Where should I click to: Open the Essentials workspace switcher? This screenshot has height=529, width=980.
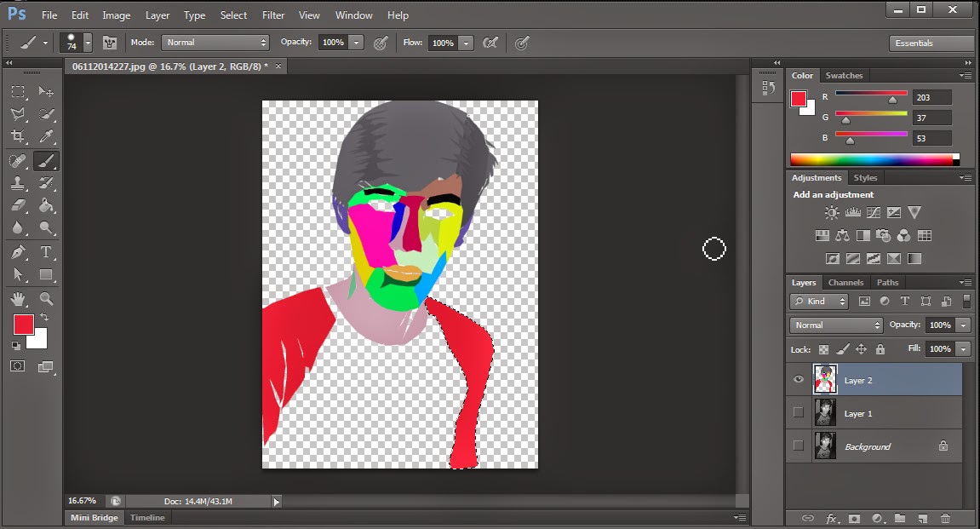click(931, 43)
